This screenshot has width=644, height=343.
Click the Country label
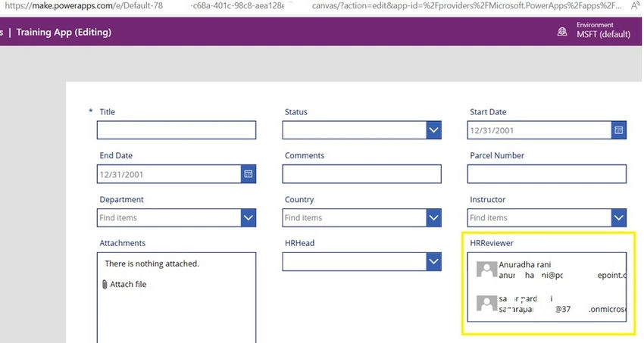(x=299, y=199)
